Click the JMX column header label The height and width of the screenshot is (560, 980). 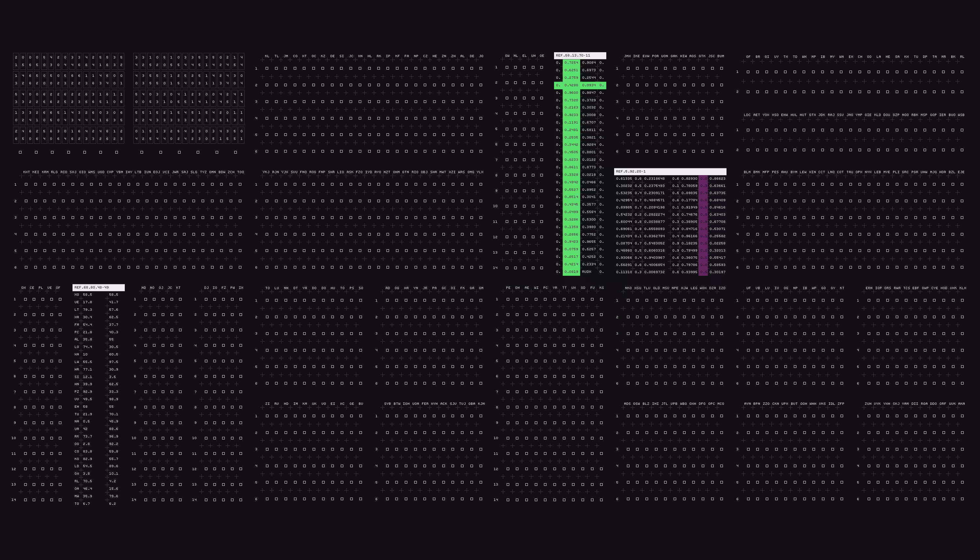coord(628,56)
